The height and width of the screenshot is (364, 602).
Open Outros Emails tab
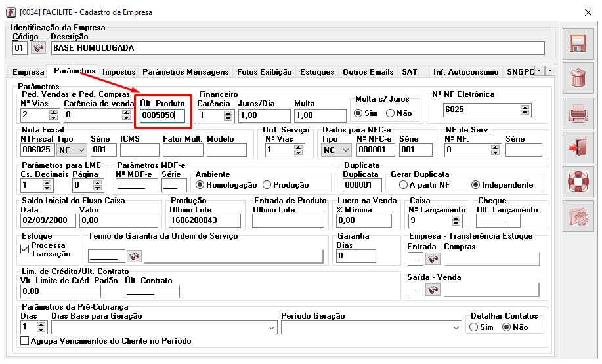tap(368, 72)
